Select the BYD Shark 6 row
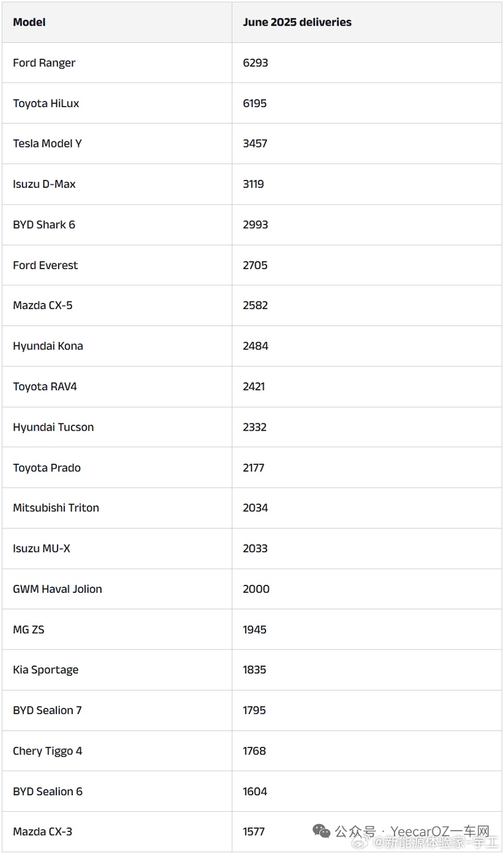The height and width of the screenshot is (854, 504). (x=252, y=225)
